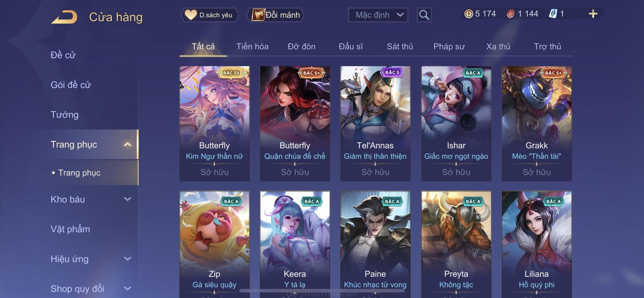This screenshot has width=644, height=298.
Task: Expand the Kho báu sidebar section
Action: coord(127,199)
